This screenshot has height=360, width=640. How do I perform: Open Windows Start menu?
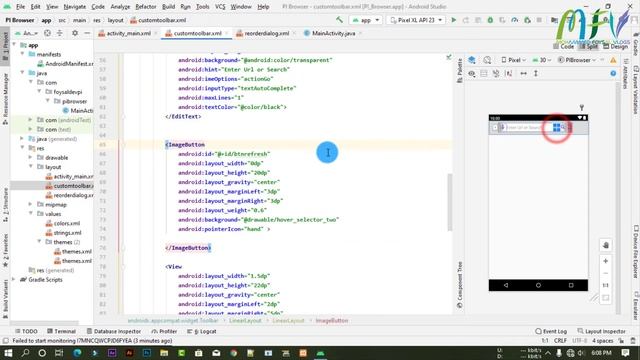tap(8, 353)
